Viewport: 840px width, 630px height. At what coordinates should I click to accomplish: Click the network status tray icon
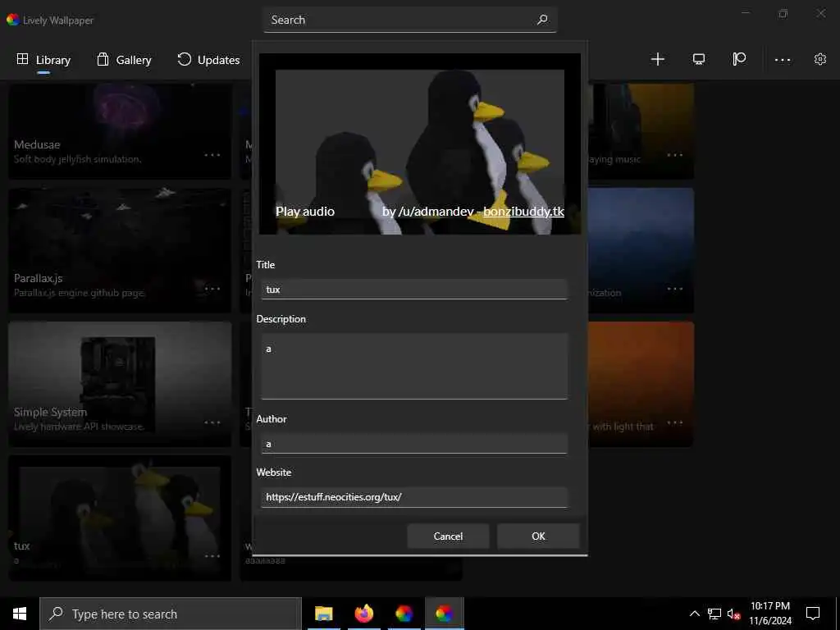[714, 614]
